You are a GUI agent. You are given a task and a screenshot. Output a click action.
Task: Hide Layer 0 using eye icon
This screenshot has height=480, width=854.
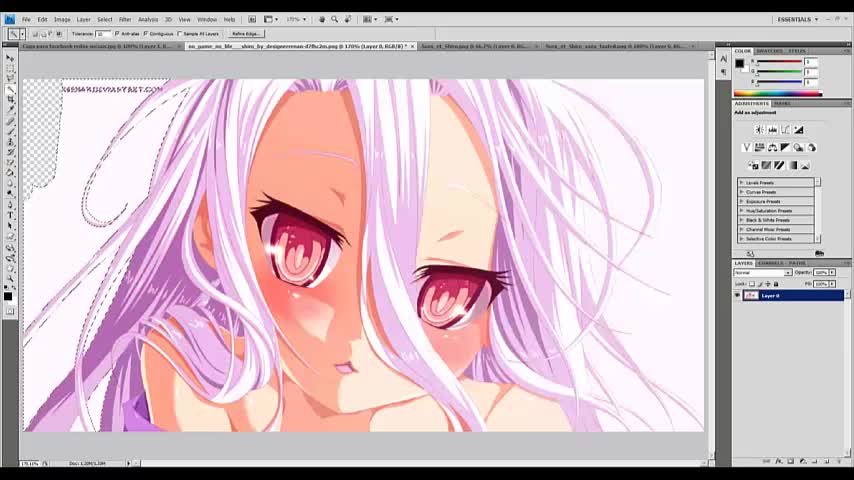[x=737, y=295]
